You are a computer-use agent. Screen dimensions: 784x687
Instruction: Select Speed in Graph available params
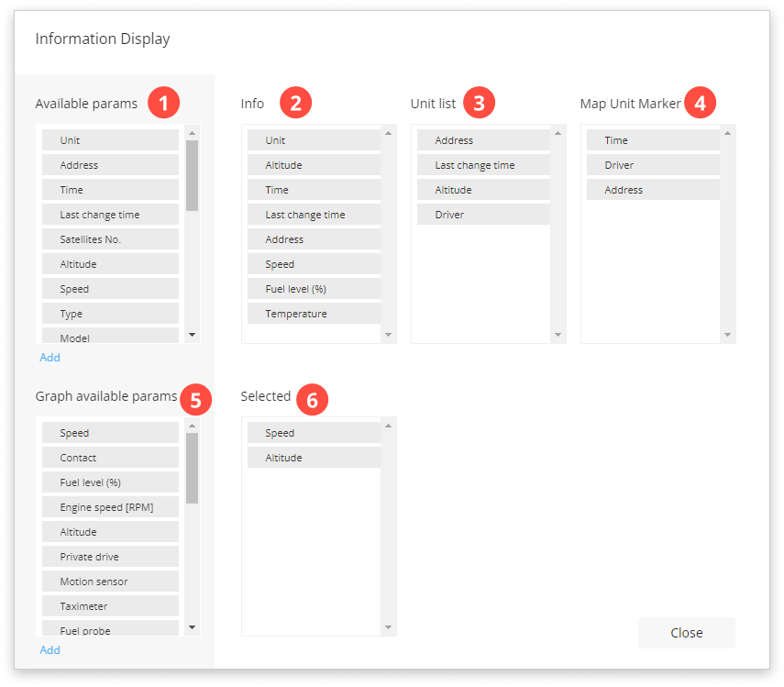pyautogui.click(x=111, y=433)
